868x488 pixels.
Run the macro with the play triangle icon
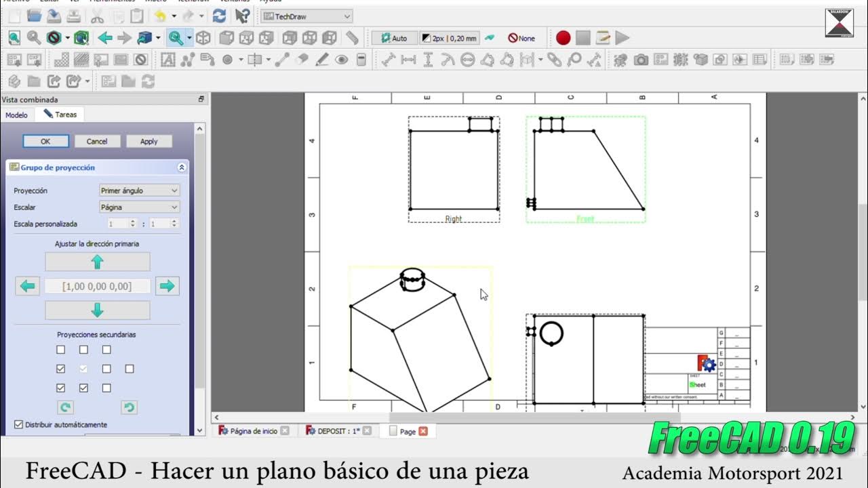pyautogui.click(x=622, y=38)
